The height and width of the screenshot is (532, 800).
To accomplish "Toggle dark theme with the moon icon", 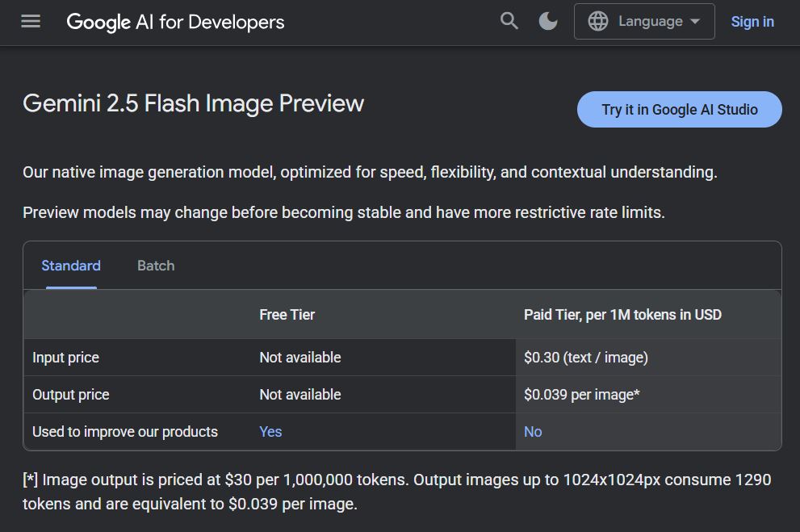I will click(x=548, y=21).
